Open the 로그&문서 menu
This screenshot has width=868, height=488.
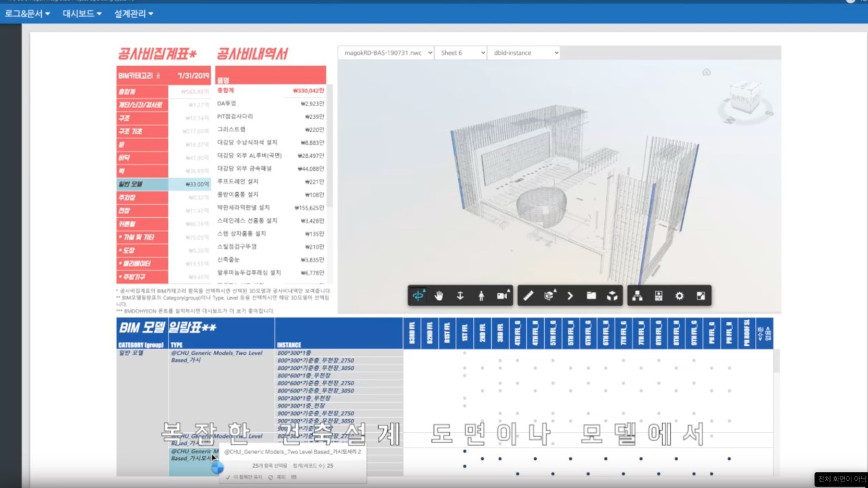[27, 14]
